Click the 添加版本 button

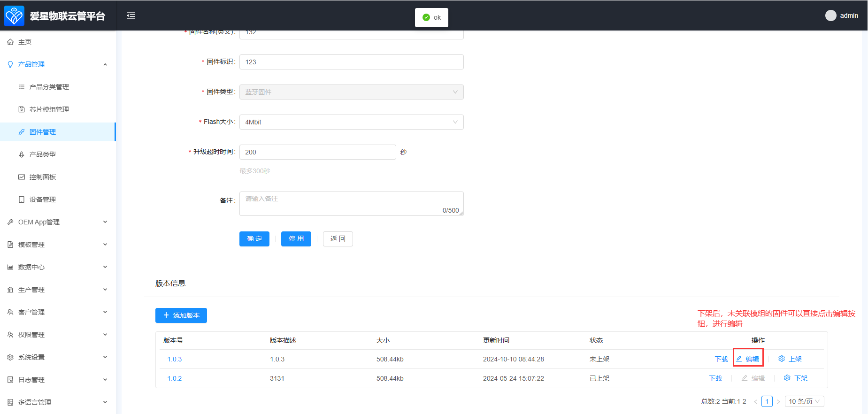[x=181, y=315]
